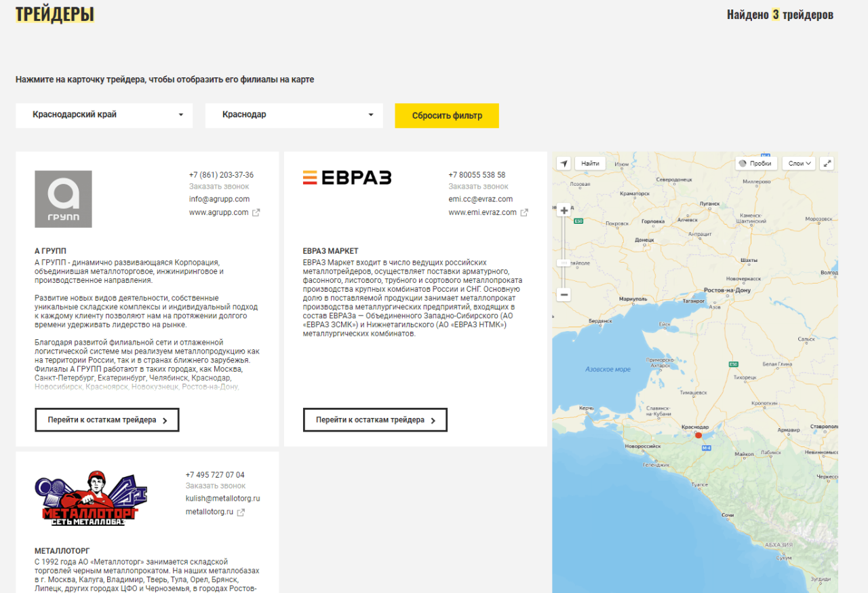Go to А ГРУПП trader stock button
Image resolution: width=868 pixels, height=593 pixels.
pos(107,420)
